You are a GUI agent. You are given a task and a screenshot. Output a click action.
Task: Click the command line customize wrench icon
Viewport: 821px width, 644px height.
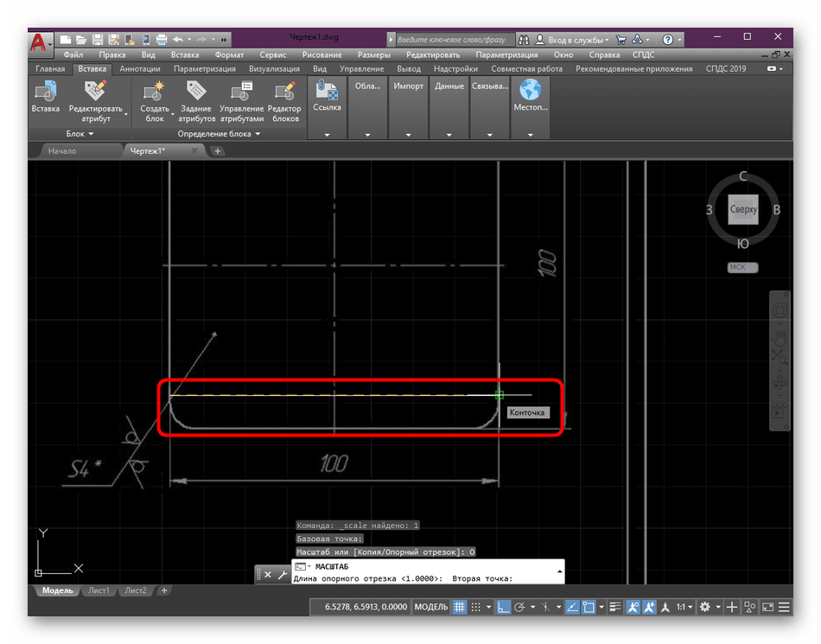point(283,574)
